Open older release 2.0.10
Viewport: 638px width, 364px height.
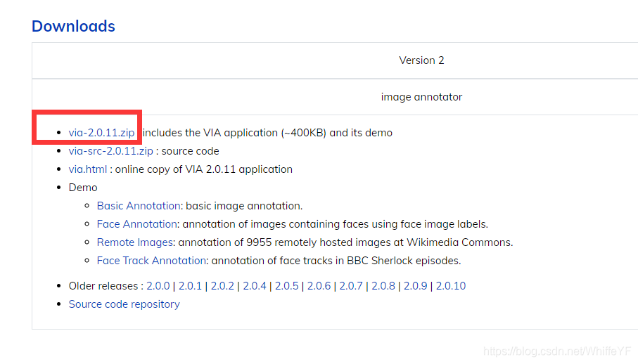pos(451,286)
